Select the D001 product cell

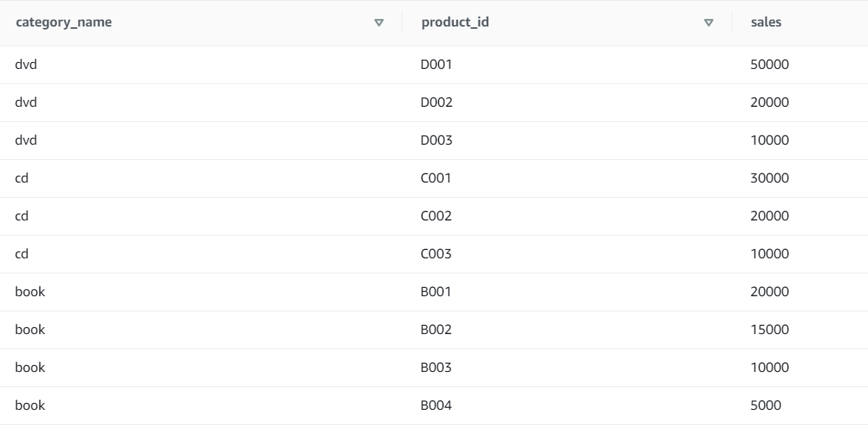tap(437, 65)
